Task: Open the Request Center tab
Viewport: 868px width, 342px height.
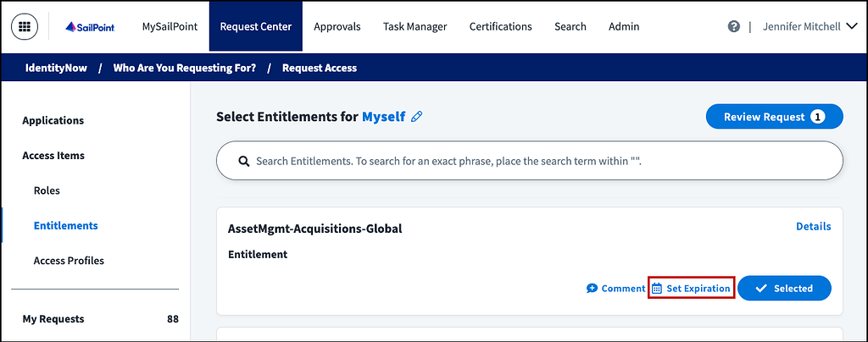Action: 255,26
